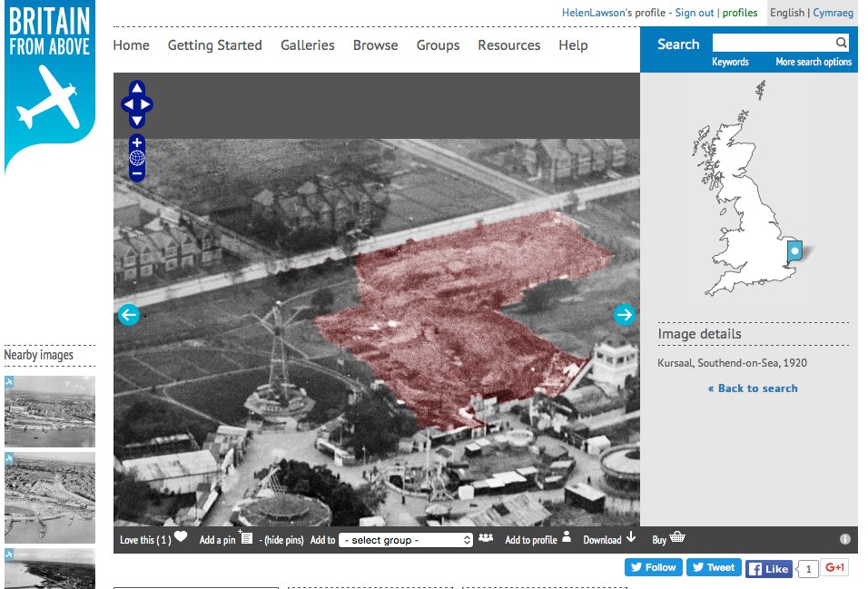Viewport: 868px width, 589px height.
Task: Go to next image with right arrow
Action: point(624,315)
